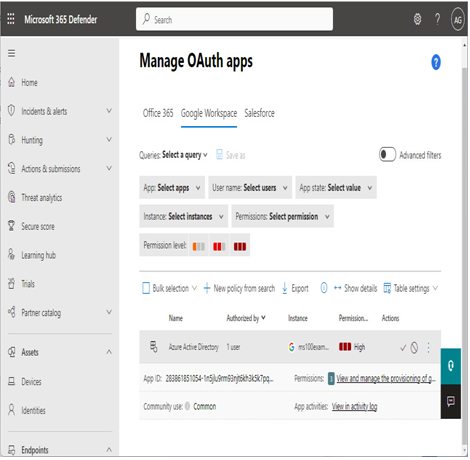Screen dimensions: 470x460
Task: Expand the Partner catalog chevron
Action: (x=109, y=312)
